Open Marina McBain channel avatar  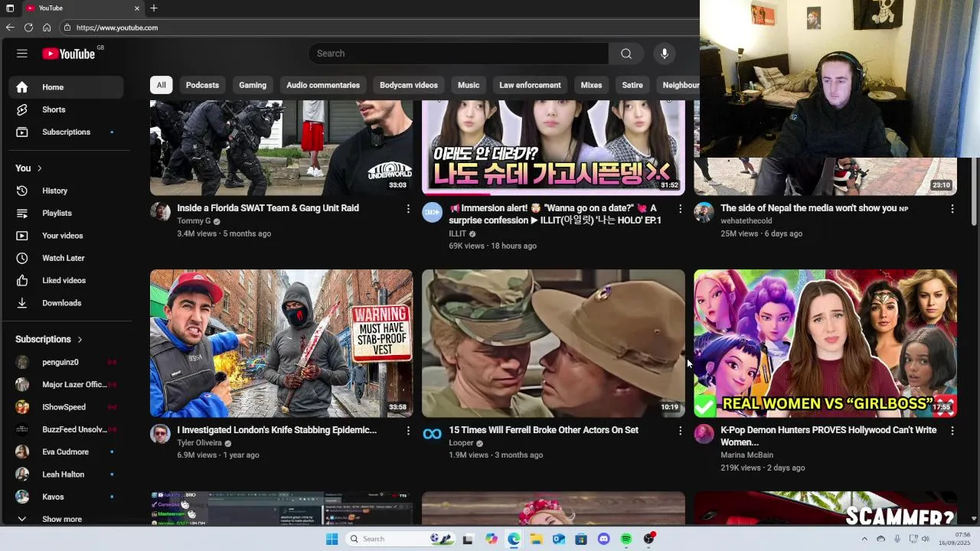(x=704, y=434)
